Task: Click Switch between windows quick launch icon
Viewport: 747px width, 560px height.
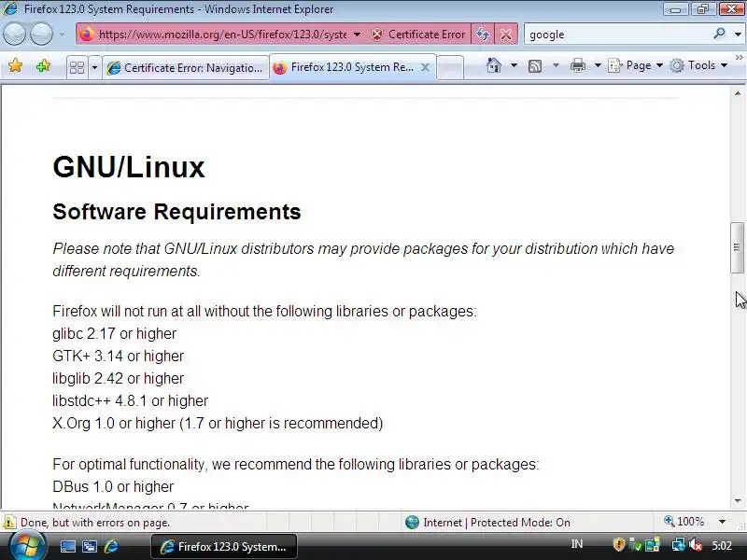Action: (90, 547)
